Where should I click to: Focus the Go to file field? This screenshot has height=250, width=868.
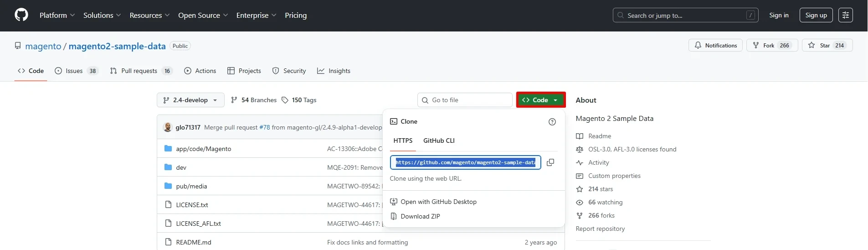click(465, 100)
